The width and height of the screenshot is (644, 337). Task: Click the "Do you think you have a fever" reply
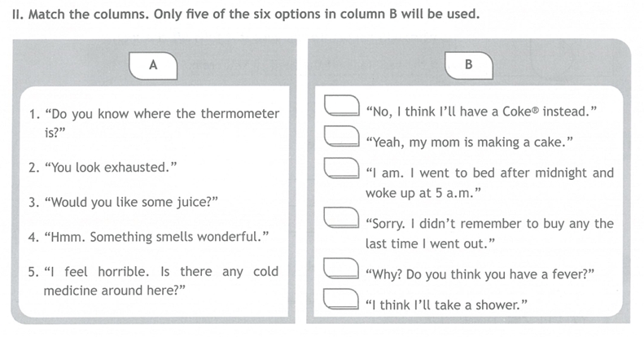pyautogui.click(x=480, y=274)
